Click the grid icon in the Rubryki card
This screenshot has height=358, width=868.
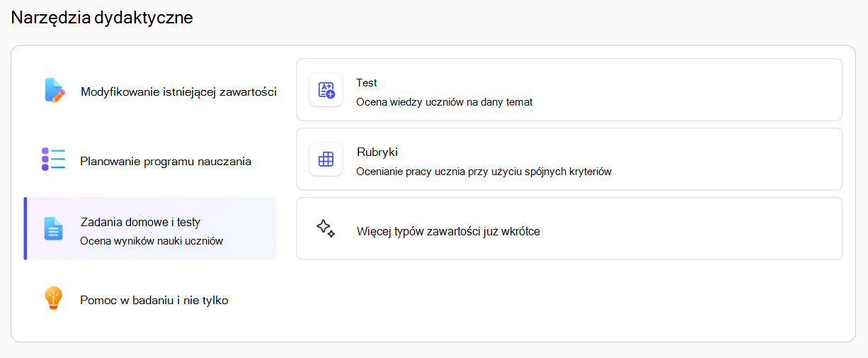[326, 160]
